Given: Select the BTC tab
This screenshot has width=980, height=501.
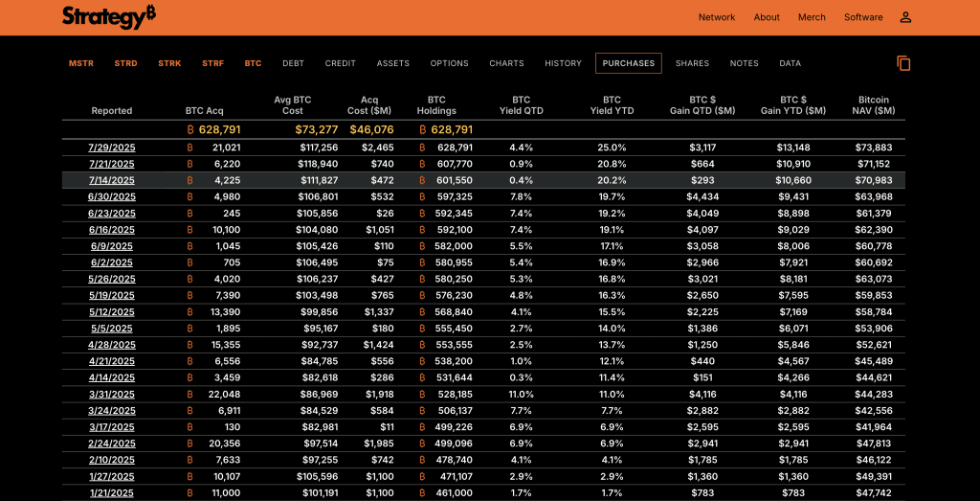Looking at the screenshot, I should click(253, 63).
